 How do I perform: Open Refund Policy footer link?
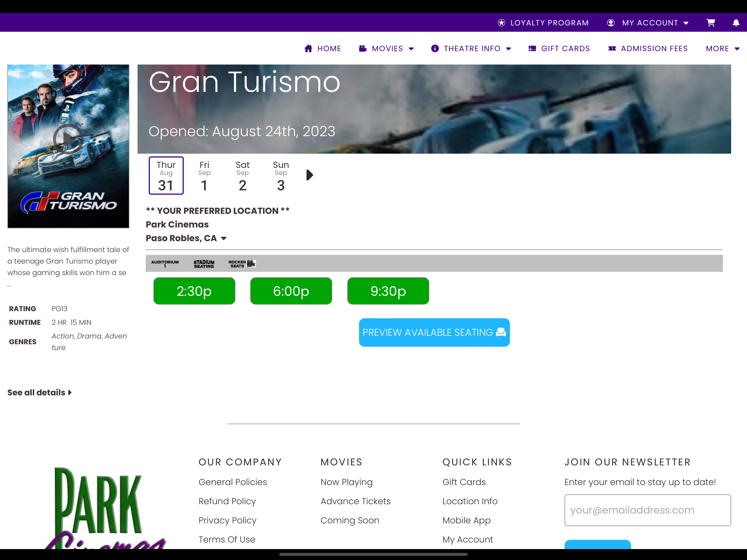coord(227,501)
